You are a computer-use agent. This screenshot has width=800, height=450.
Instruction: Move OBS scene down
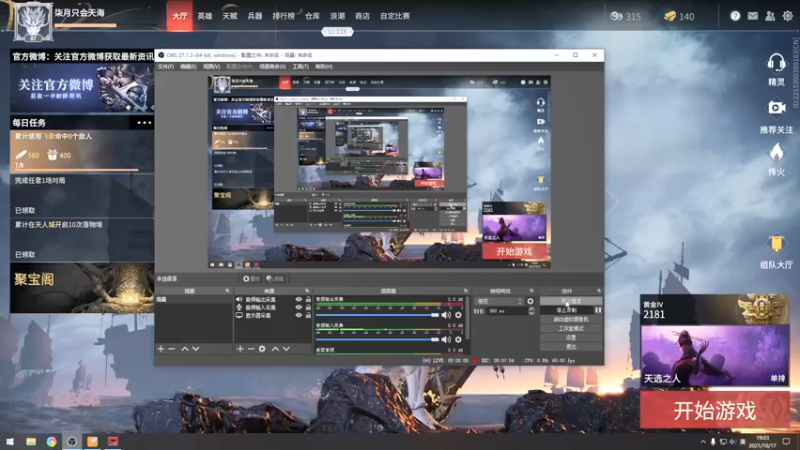click(196, 349)
